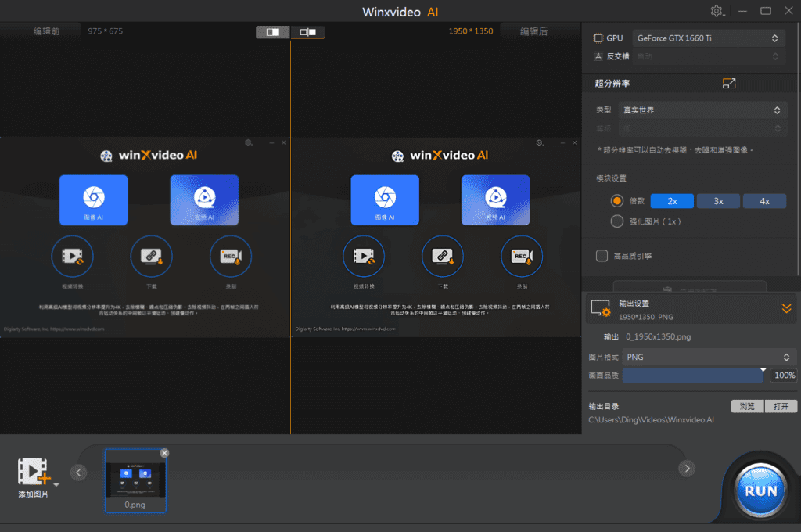Click the 超分辨率 section header
The width and height of the screenshot is (801, 532).
pos(612,83)
